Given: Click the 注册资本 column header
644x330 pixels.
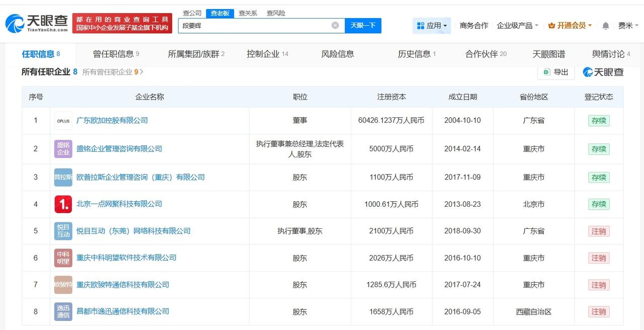Looking at the screenshot, I should point(391,97).
